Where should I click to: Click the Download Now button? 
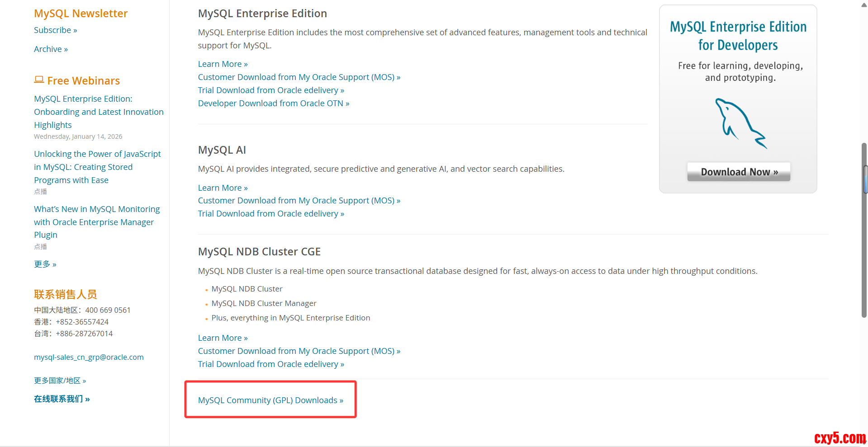(739, 172)
